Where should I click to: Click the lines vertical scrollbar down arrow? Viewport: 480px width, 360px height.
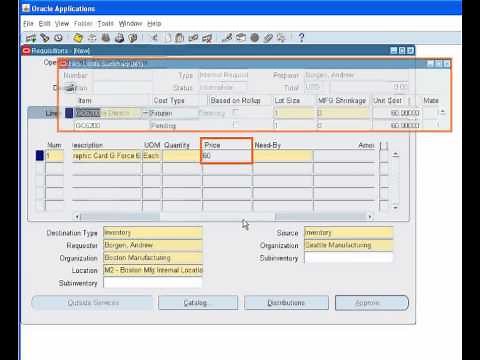coord(395,207)
